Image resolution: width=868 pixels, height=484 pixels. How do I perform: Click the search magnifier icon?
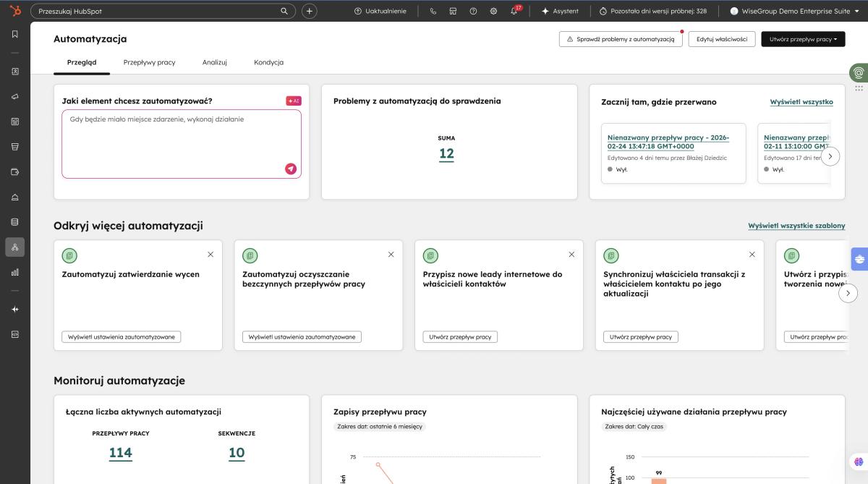click(284, 11)
